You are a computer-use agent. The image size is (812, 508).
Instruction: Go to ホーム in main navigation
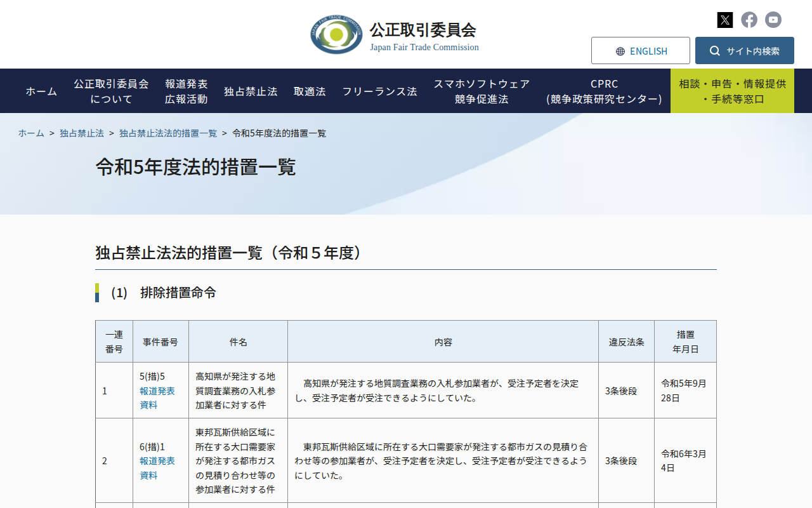(41, 91)
